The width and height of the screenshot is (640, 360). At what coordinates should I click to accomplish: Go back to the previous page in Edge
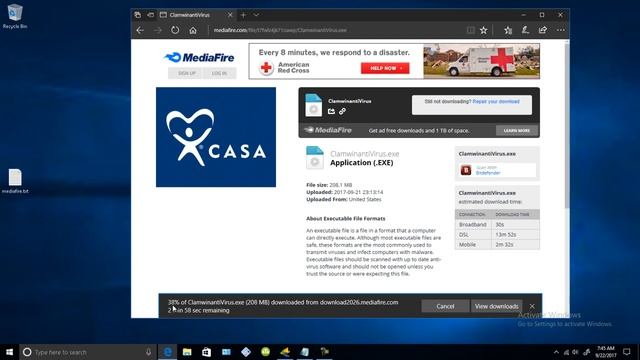click(140, 30)
